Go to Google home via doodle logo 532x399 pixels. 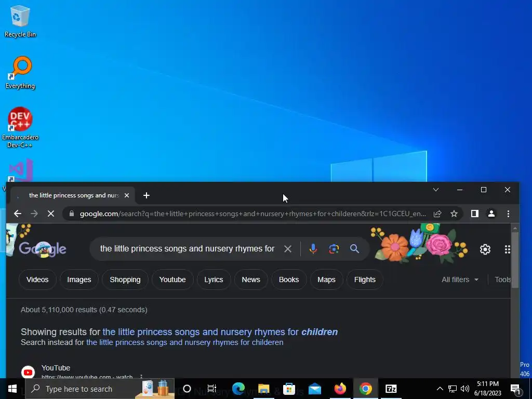point(43,249)
